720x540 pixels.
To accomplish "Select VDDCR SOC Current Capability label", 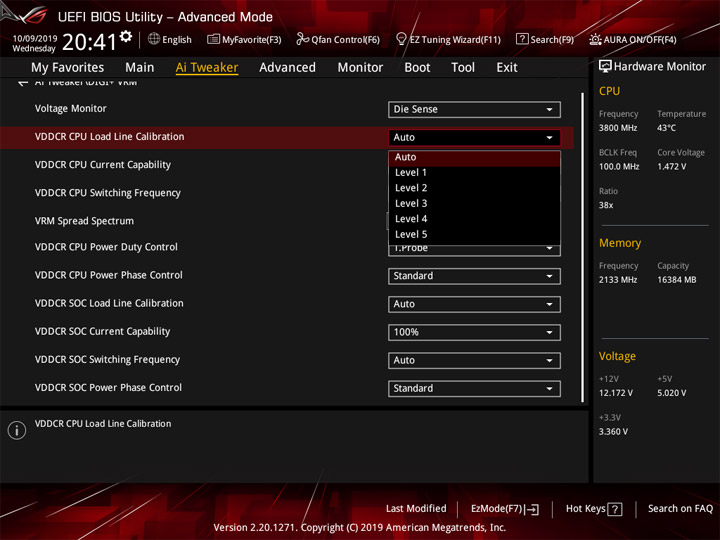I will pyautogui.click(x=102, y=332).
